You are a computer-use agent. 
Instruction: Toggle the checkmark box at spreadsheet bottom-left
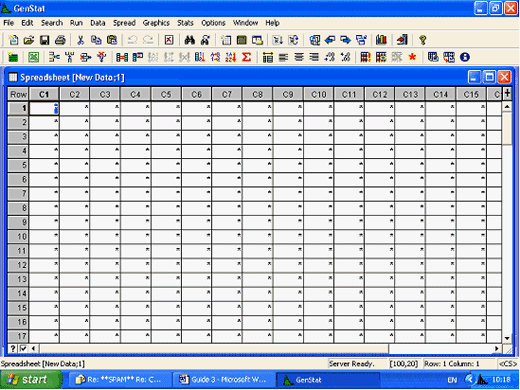pyautogui.click(x=23, y=349)
